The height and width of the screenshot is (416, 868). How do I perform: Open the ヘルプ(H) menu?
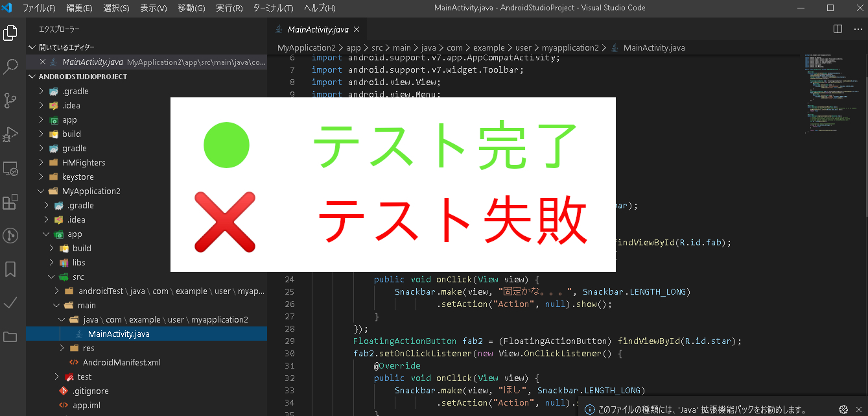click(x=320, y=8)
